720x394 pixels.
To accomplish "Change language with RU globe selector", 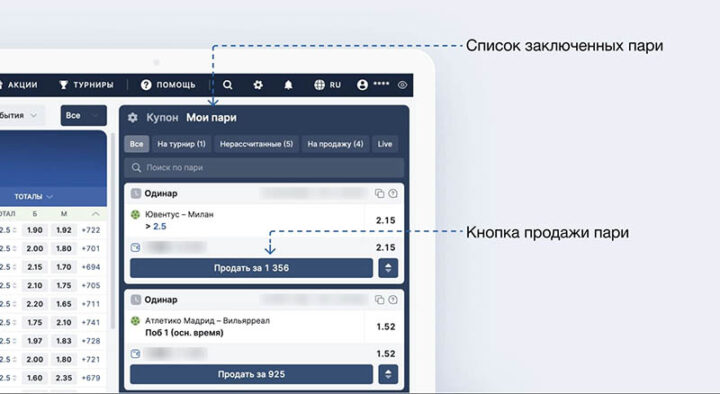I will tap(327, 85).
